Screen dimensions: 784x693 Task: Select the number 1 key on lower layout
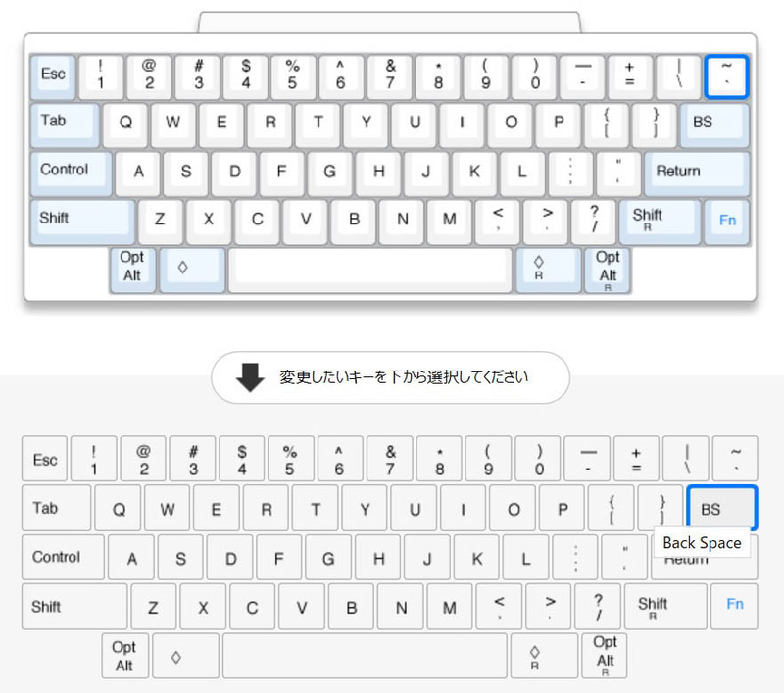click(93, 459)
